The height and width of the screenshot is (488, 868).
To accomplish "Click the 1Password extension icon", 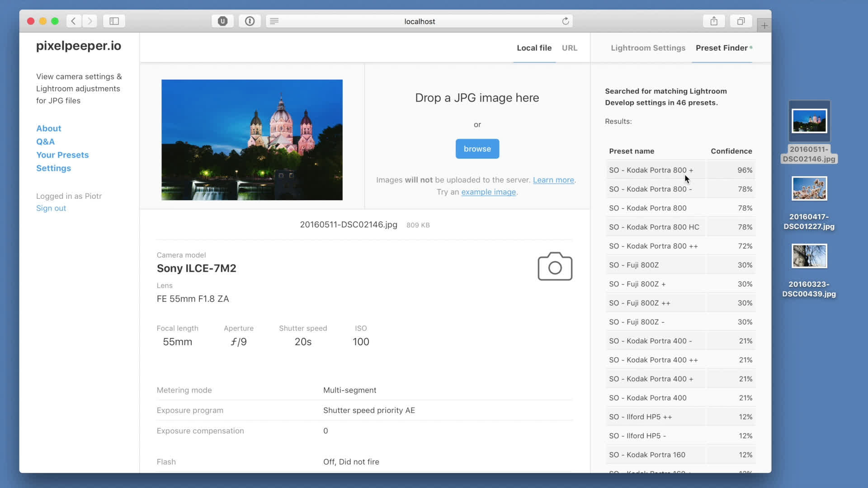I will coord(250,21).
